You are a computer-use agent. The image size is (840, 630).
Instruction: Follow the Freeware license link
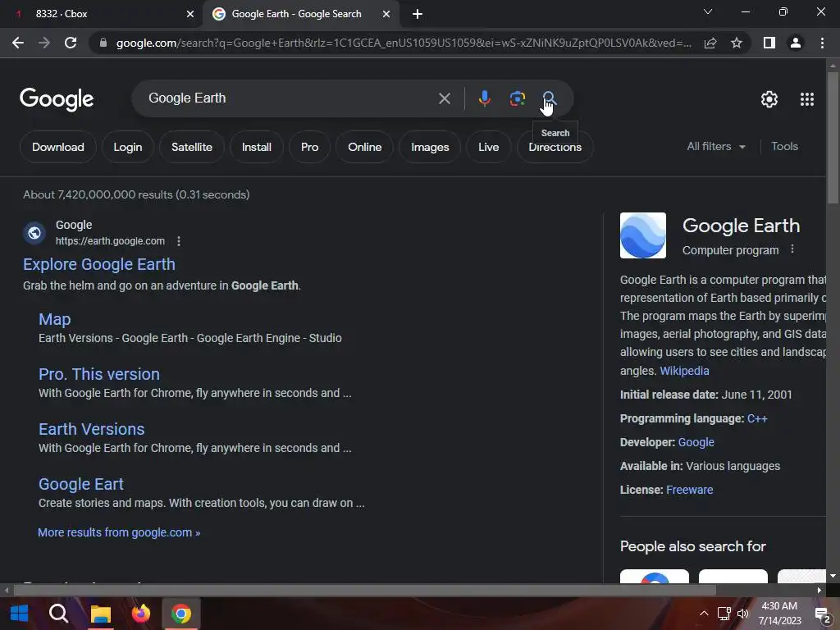click(689, 490)
